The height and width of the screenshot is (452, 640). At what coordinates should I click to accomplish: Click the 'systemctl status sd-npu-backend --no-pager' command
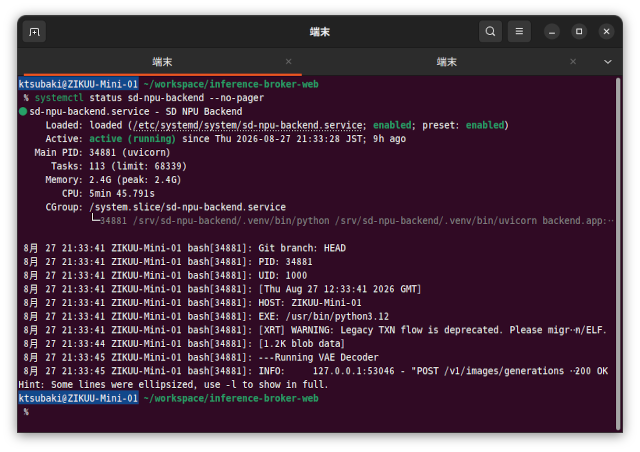click(149, 98)
